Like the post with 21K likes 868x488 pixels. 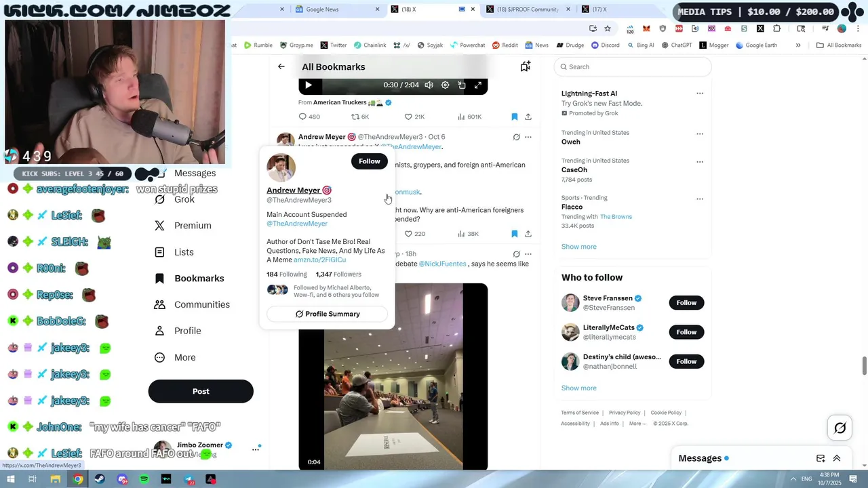[x=414, y=117]
